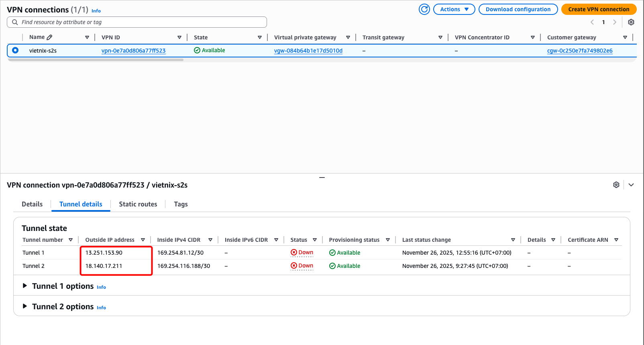
Task: Switch to the Static routes tab
Action: (x=138, y=204)
